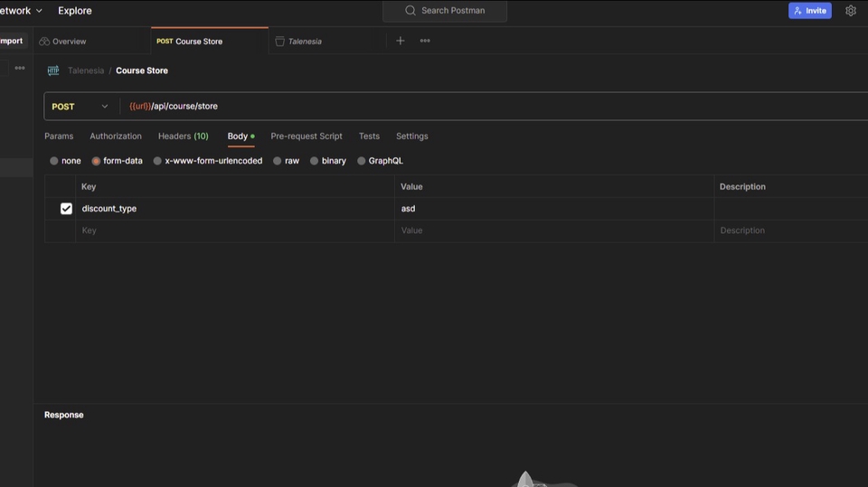868x487 pixels.
Task: Open the request Settings tab
Action: (412, 136)
